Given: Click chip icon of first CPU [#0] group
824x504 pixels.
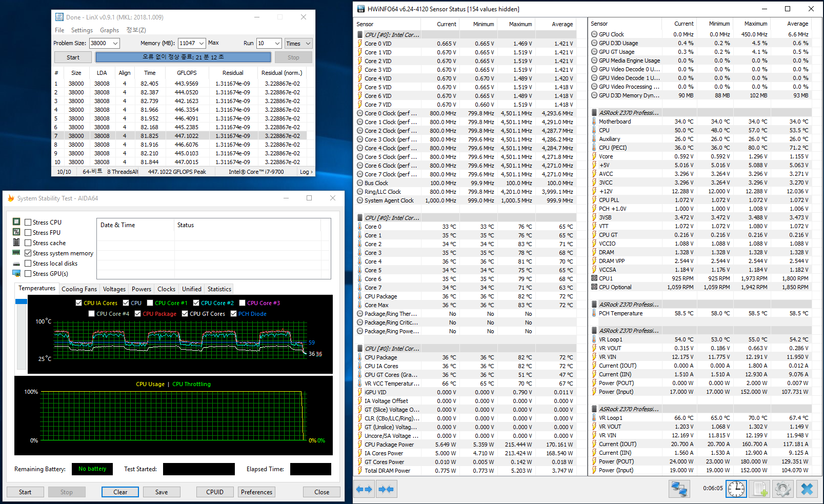Looking at the screenshot, I should [360, 35].
